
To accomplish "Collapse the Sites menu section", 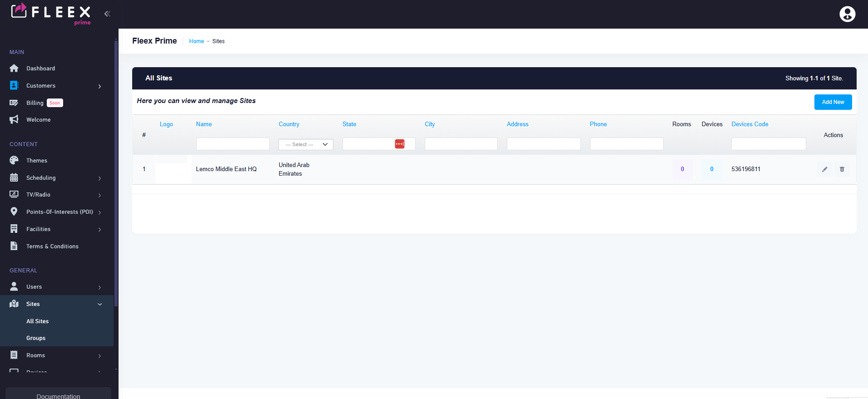I will (x=99, y=304).
